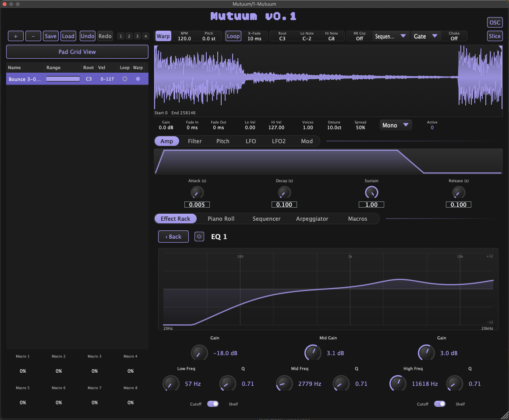Click the Macro 1 value 0%
Viewport: 509px width, 420px height.
coord(23,371)
